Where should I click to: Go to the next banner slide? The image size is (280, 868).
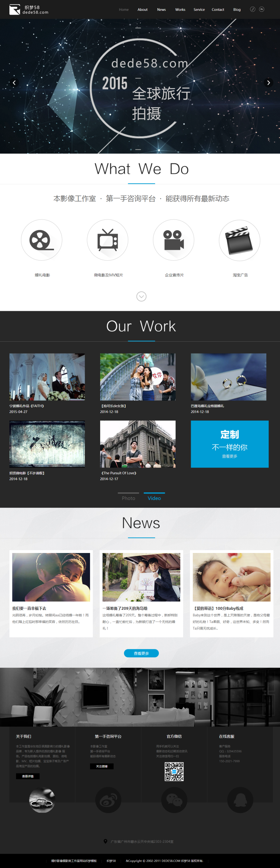point(268,83)
